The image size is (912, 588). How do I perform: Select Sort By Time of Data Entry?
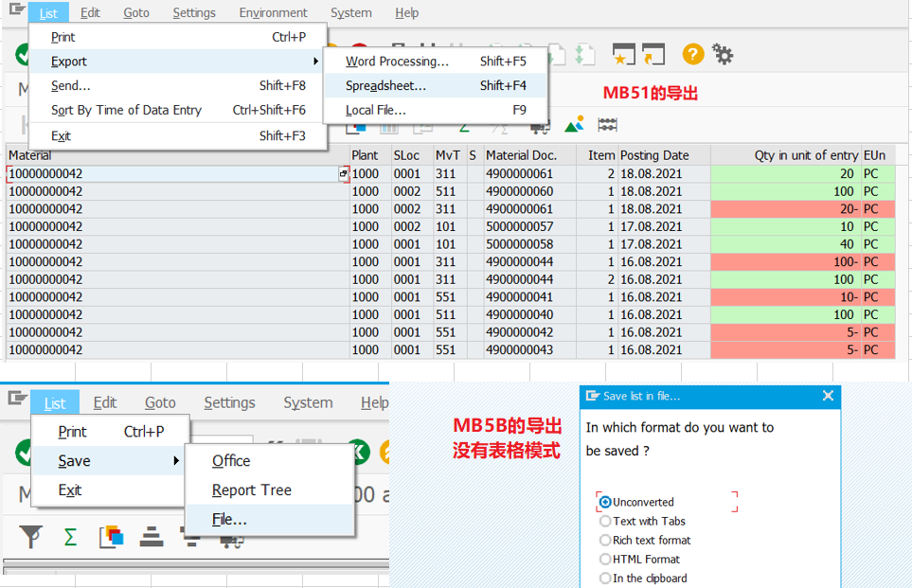tap(178, 110)
